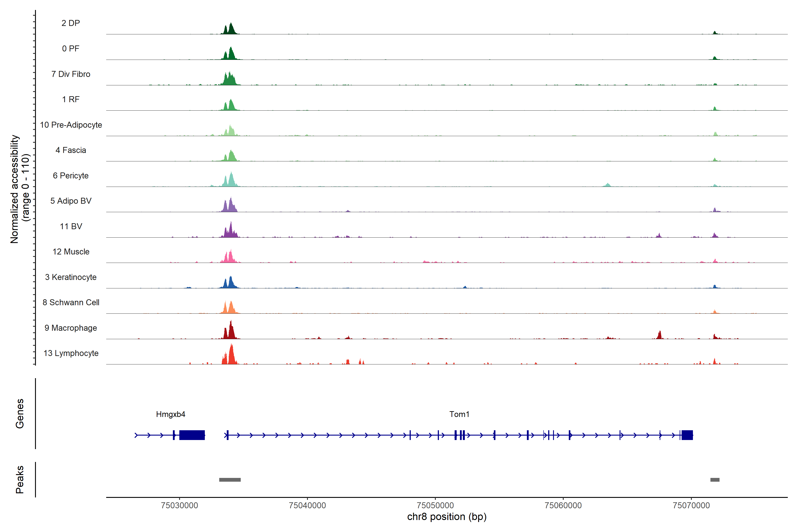Viewport: 798px width, 532px height.
Task: Click the 2 DP track label
Action: point(70,23)
